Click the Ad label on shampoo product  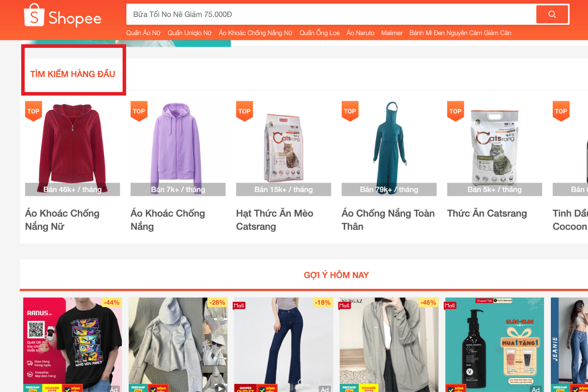535,389
